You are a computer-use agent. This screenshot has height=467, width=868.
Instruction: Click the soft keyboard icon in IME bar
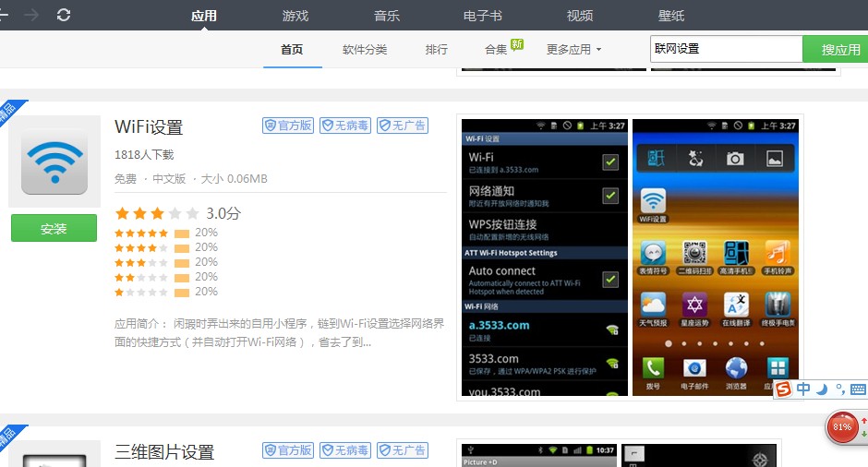[x=858, y=389]
